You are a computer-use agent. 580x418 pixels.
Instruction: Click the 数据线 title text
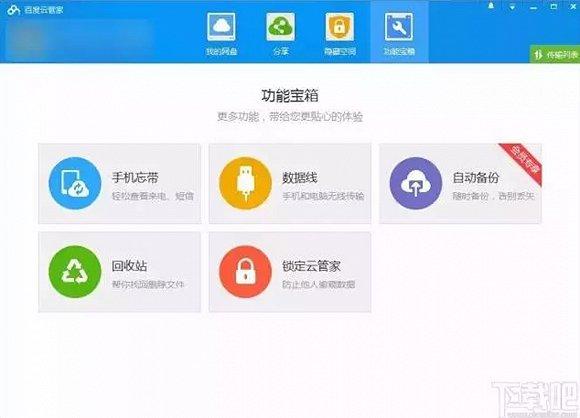[300, 178]
